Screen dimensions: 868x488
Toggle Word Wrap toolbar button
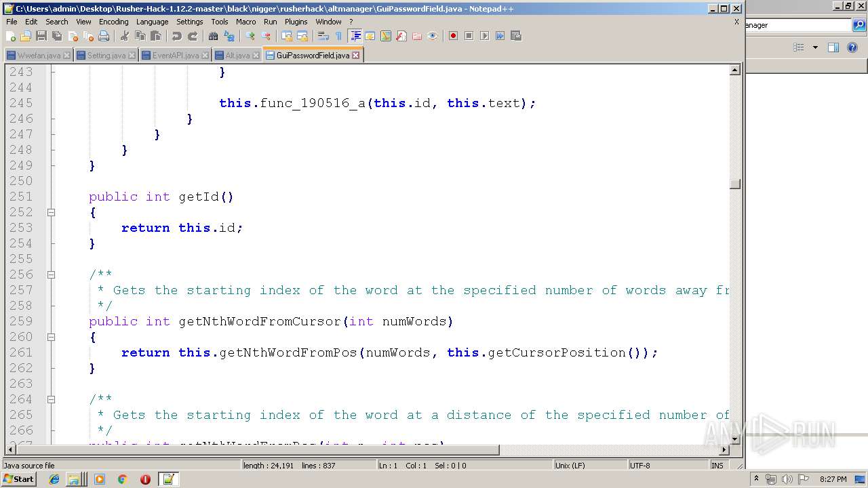coord(323,36)
